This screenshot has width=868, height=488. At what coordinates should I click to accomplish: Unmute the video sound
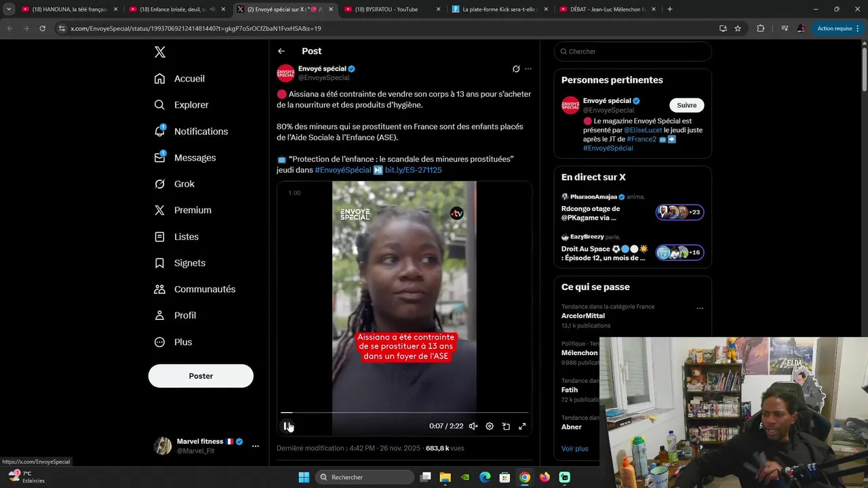[473, 426]
